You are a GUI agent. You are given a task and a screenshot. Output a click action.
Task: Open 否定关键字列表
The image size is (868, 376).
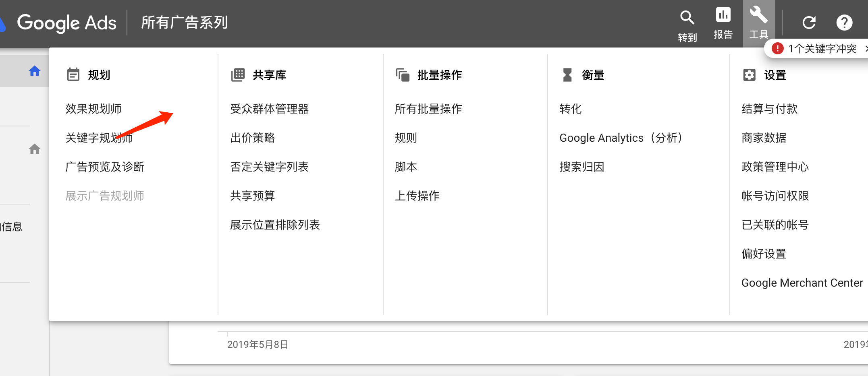click(x=270, y=167)
